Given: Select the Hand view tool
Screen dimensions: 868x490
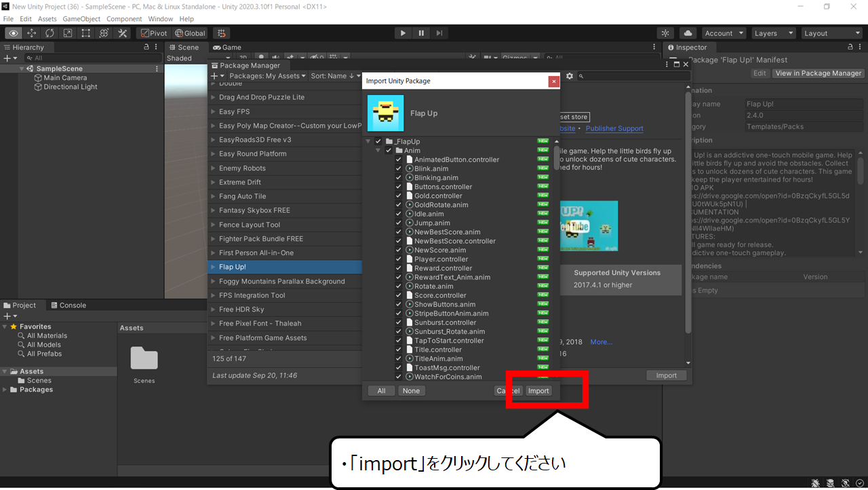Looking at the screenshot, I should (x=14, y=33).
